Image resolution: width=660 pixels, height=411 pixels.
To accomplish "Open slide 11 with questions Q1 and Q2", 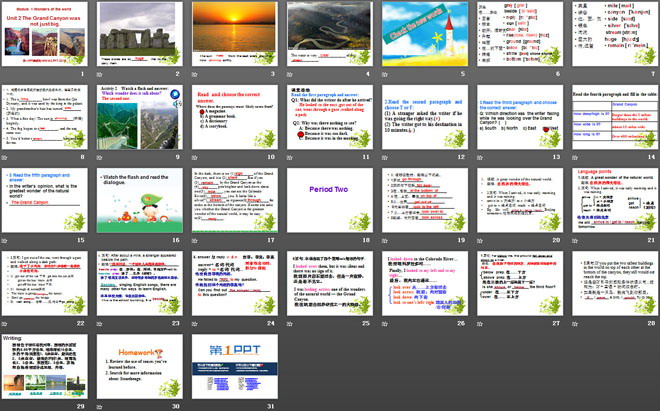I will click(x=329, y=120).
